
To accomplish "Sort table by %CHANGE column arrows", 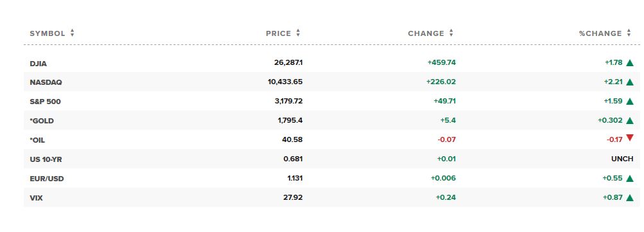I will (x=629, y=33).
